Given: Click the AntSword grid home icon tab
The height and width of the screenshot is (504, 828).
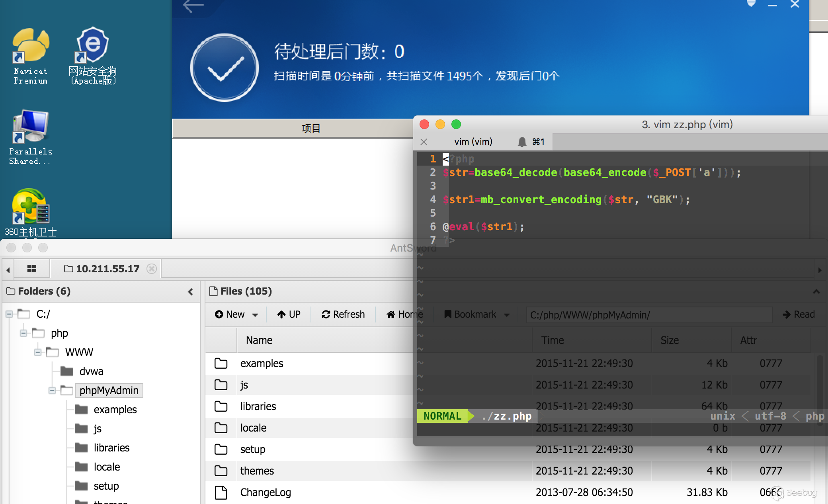Looking at the screenshot, I should pyautogui.click(x=32, y=269).
